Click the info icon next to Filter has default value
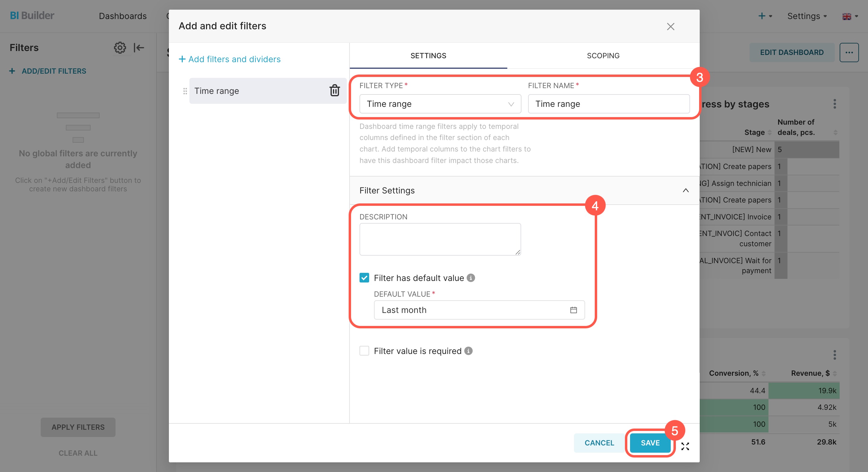 click(x=471, y=278)
